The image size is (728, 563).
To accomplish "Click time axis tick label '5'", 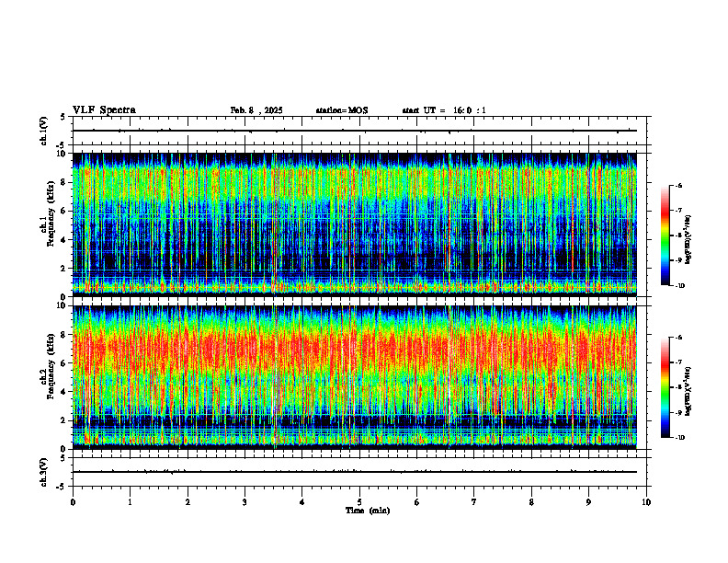I will [359, 502].
